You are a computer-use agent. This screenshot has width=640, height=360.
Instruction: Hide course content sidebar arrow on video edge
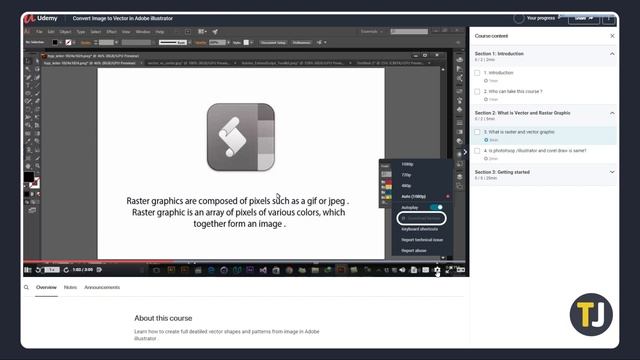coord(465,152)
